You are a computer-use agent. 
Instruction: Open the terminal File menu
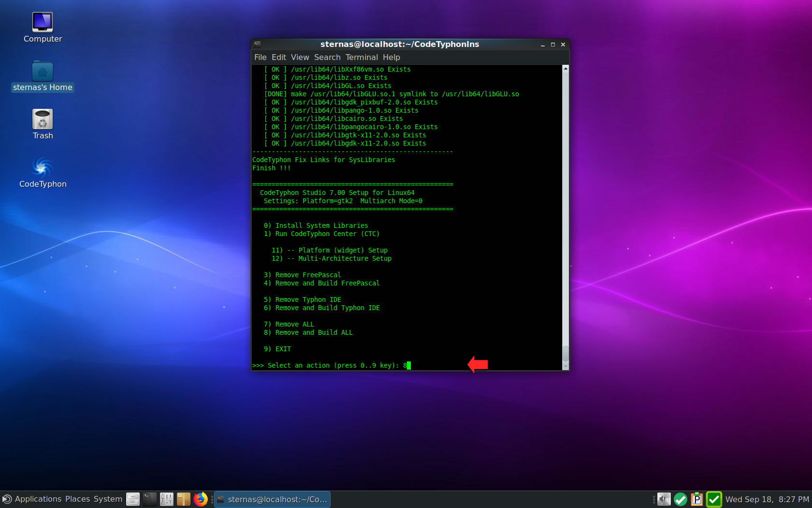[260, 57]
